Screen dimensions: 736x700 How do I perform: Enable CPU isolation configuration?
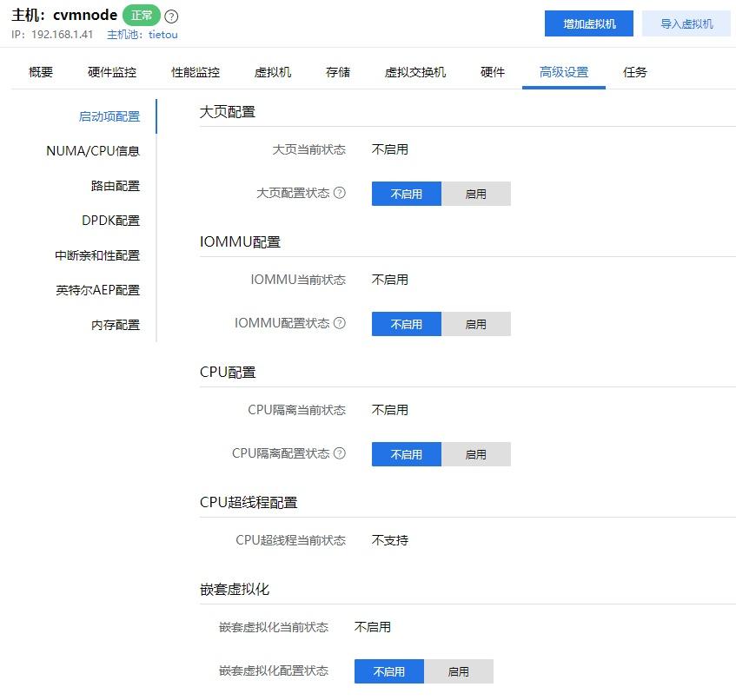pos(475,453)
